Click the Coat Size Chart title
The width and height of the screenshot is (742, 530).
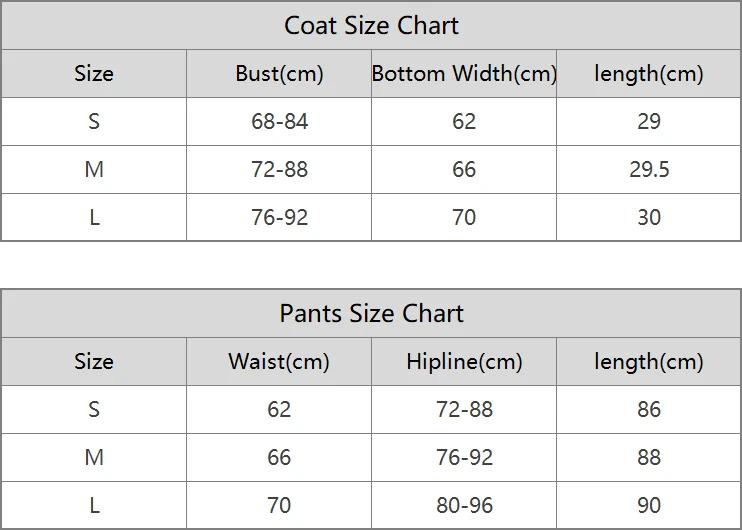coord(371,26)
